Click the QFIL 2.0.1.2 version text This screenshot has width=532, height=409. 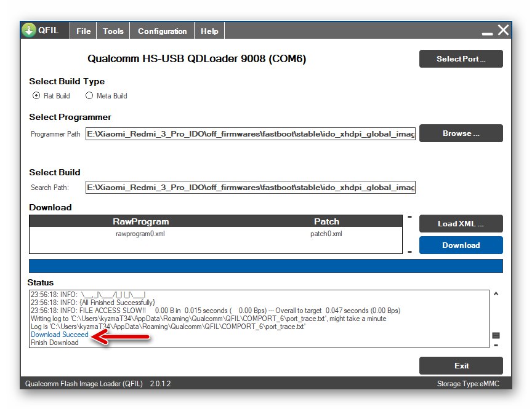pyautogui.click(x=98, y=384)
